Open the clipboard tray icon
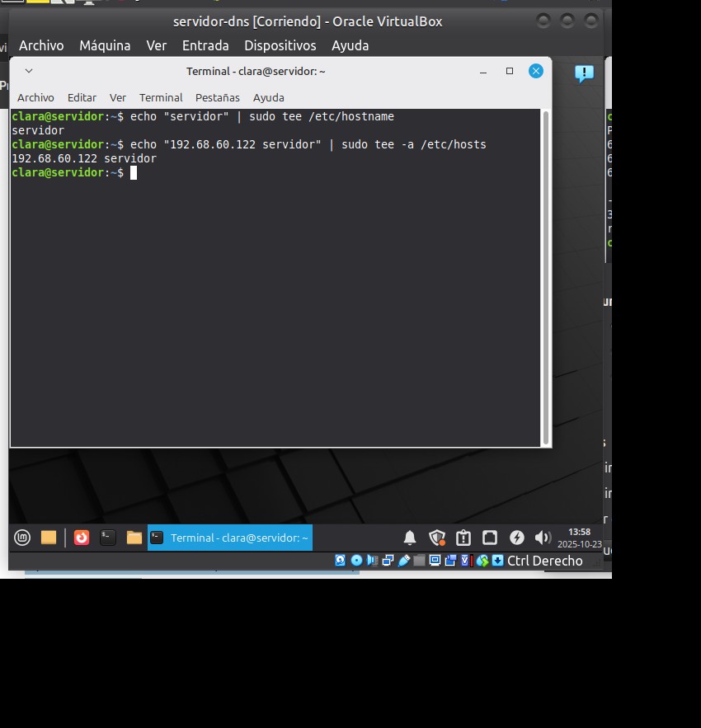This screenshot has height=728, width=701. point(463,538)
